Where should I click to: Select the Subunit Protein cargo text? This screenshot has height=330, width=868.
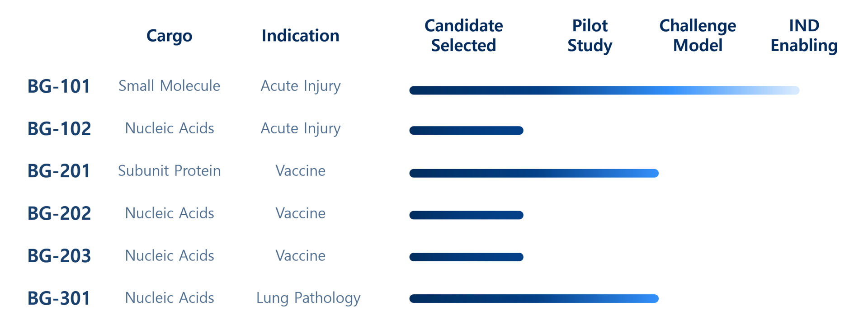169,171
